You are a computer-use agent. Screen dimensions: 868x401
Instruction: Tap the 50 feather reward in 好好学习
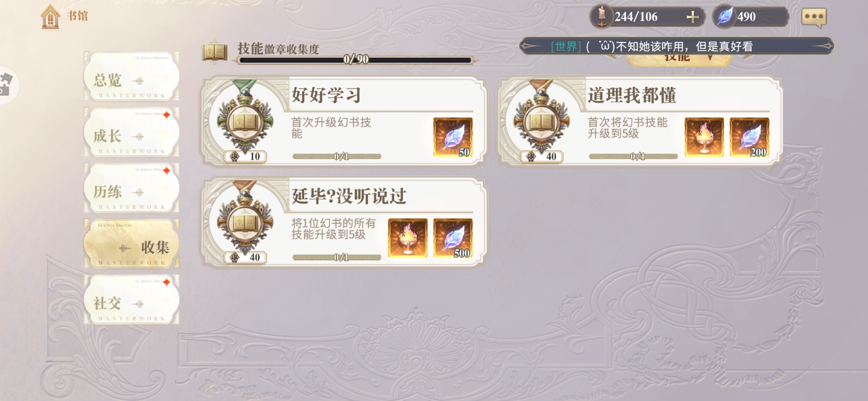[x=453, y=137]
